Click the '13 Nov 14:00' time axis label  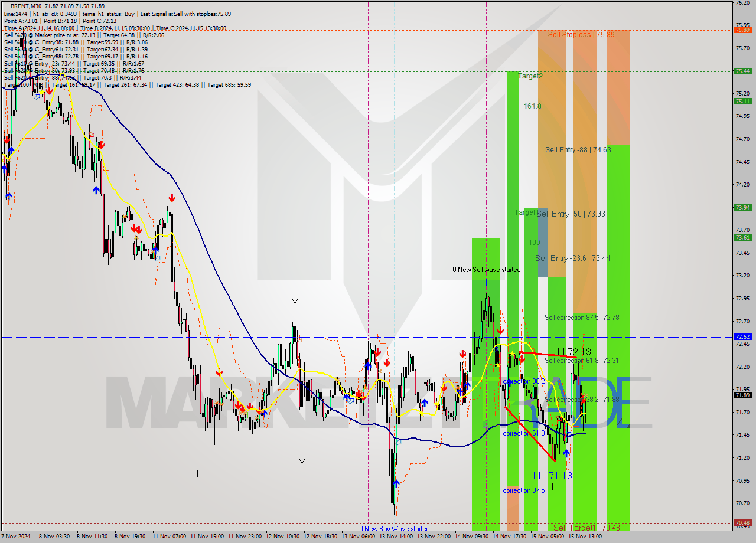[395, 537]
